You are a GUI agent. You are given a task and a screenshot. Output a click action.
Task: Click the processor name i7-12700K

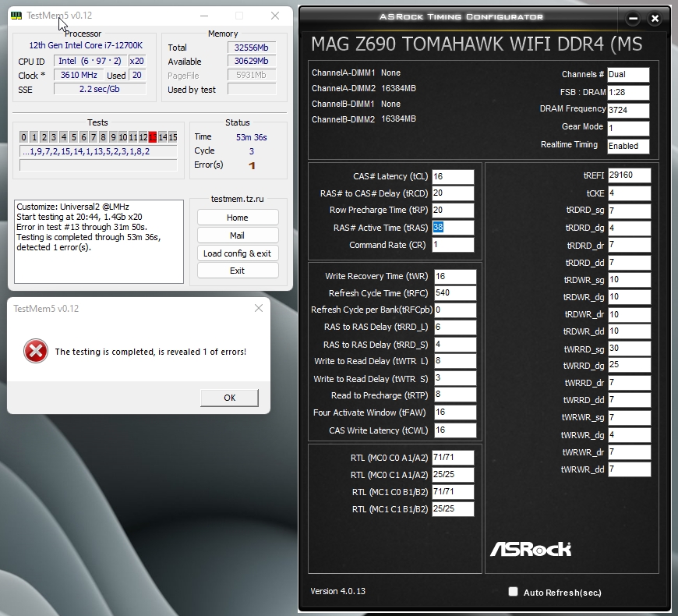tap(86, 45)
